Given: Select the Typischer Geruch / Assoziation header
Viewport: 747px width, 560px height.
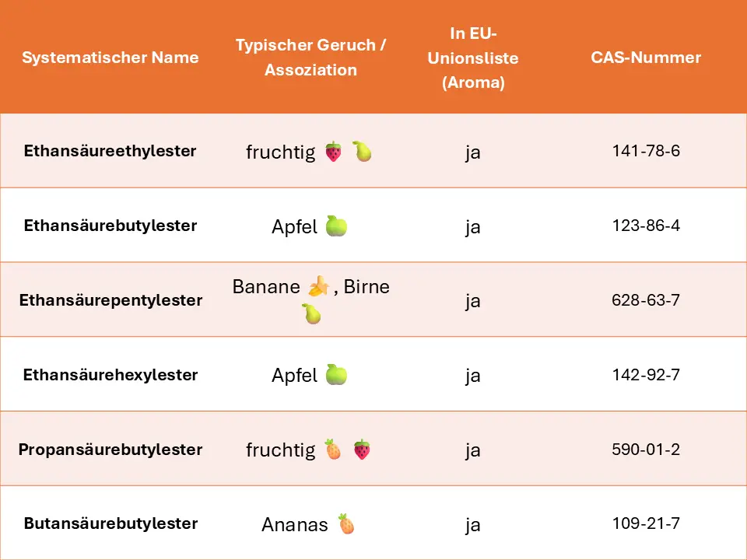Looking at the screenshot, I should coord(311,58).
